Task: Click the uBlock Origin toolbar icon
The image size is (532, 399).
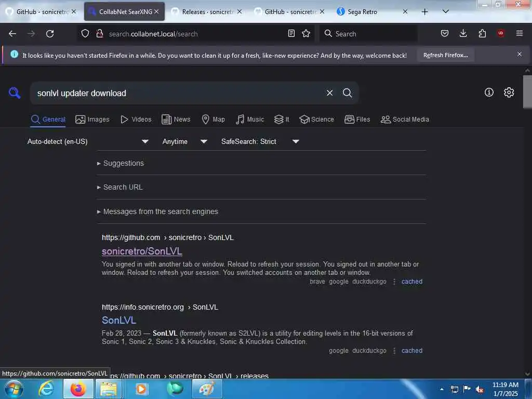Action: [x=501, y=33]
